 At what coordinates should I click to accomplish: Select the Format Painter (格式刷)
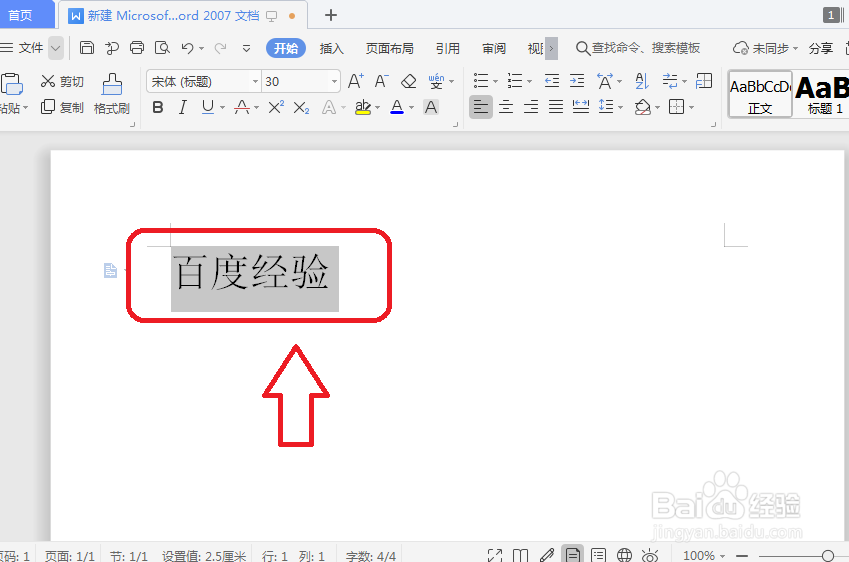[112, 94]
